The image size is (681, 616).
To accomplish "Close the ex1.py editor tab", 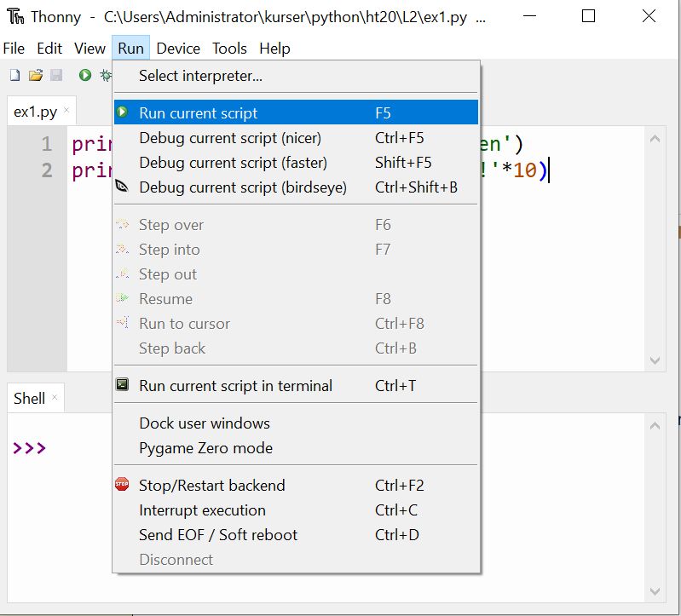I will pyautogui.click(x=66, y=110).
